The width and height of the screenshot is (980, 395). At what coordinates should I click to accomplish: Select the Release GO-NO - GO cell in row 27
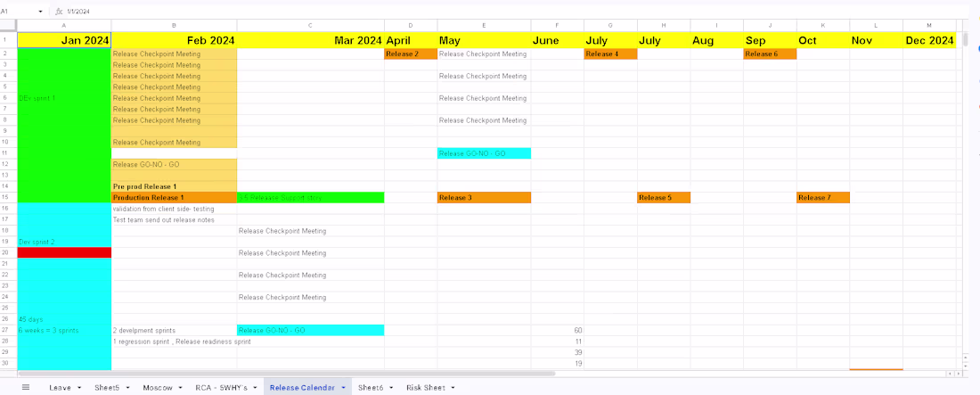pyautogui.click(x=311, y=330)
